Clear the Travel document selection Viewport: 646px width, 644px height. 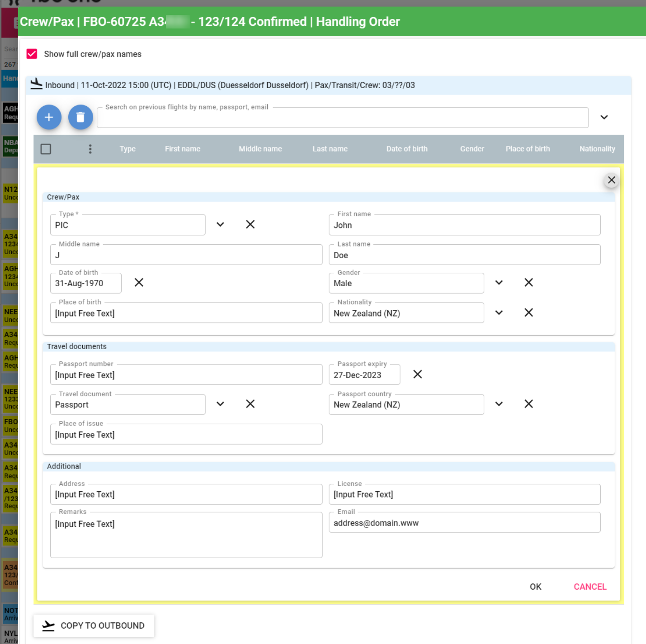tap(250, 404)
